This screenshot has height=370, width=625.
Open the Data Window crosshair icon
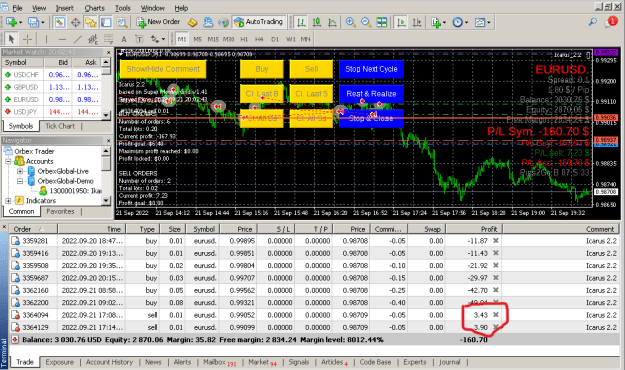point(75,22)
